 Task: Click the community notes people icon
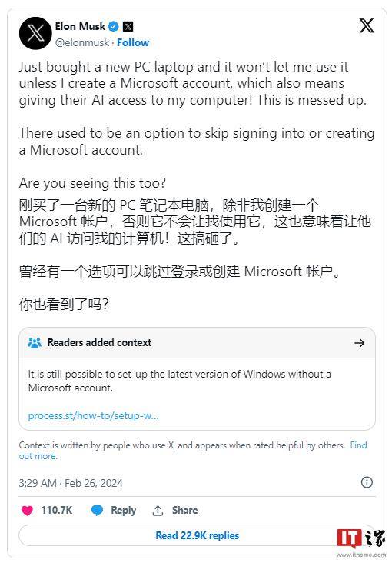tap(35, 343)
